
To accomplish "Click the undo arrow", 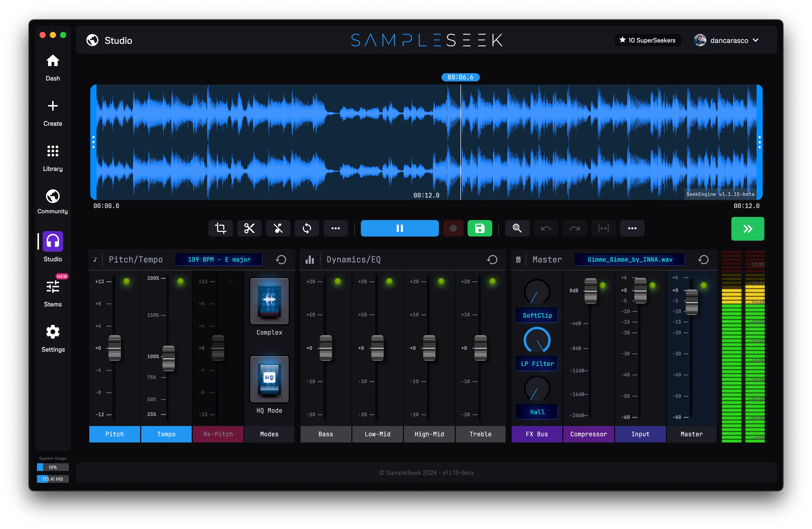I will click(546, 228).
